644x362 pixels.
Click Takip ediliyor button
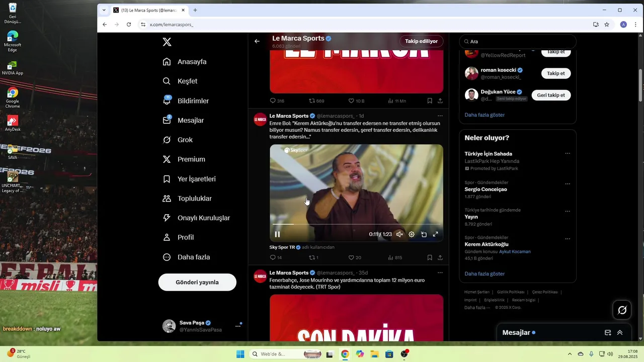(421, 41)
